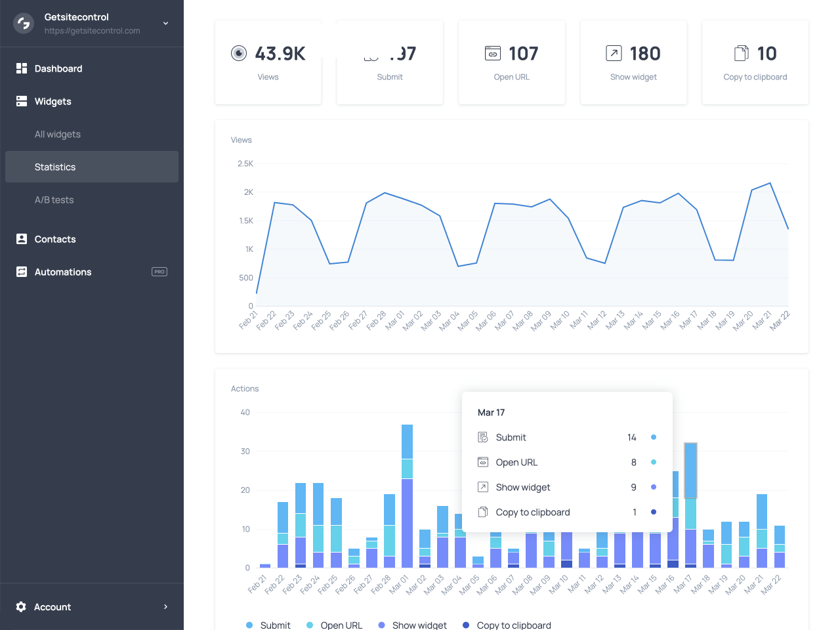Open the A/B tests page
Screen dimensions: 840x630
(x=54, y=199)
